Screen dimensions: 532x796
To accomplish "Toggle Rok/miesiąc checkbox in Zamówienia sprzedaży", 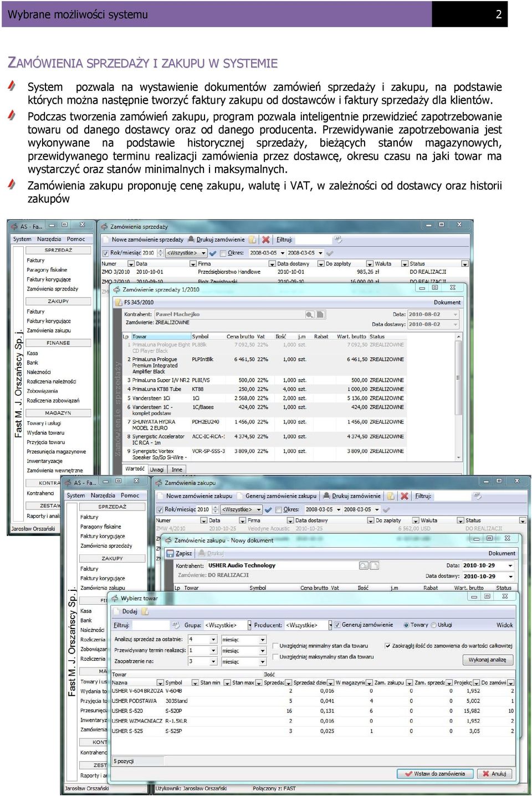I will click(105, 253).
